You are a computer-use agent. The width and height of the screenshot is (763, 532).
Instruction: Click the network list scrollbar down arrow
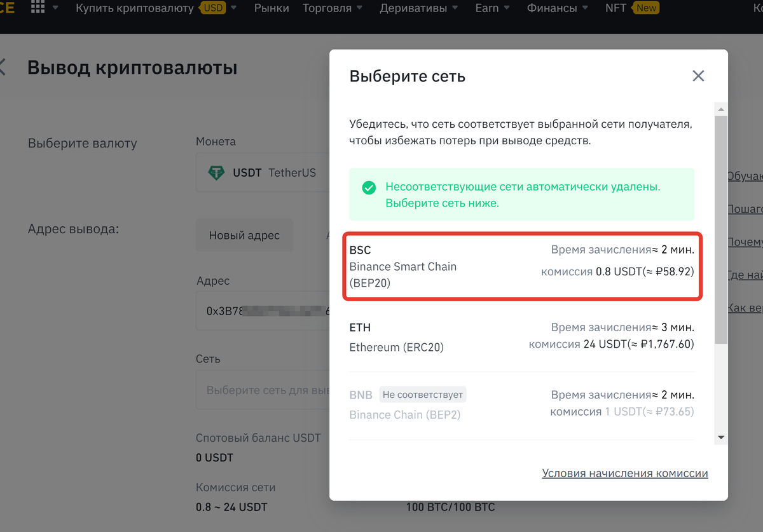tap(721, 437)
